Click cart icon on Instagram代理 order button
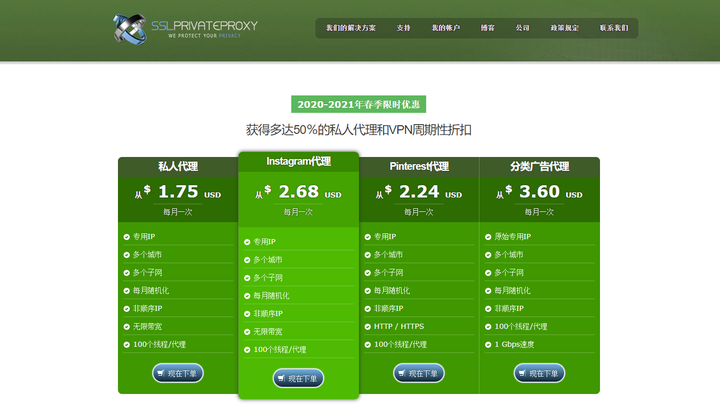This screenshot has height=414, width=720. click(x=281, y=378)
